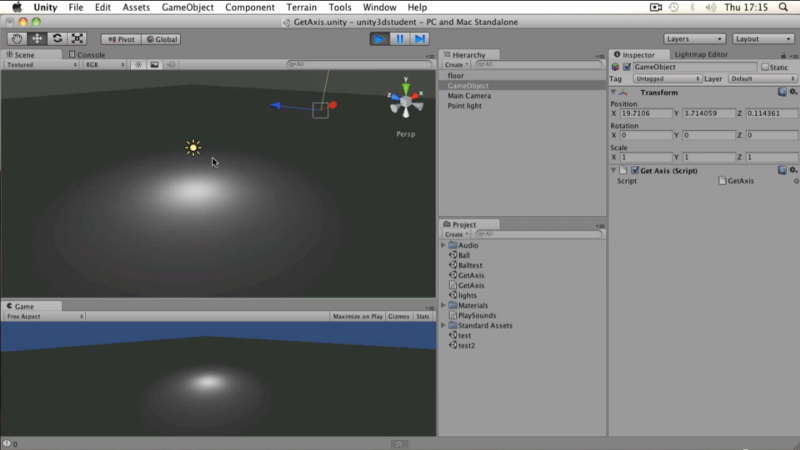
Task: Click the red X-axis handle in scene
Action: [x=333, y=105]
